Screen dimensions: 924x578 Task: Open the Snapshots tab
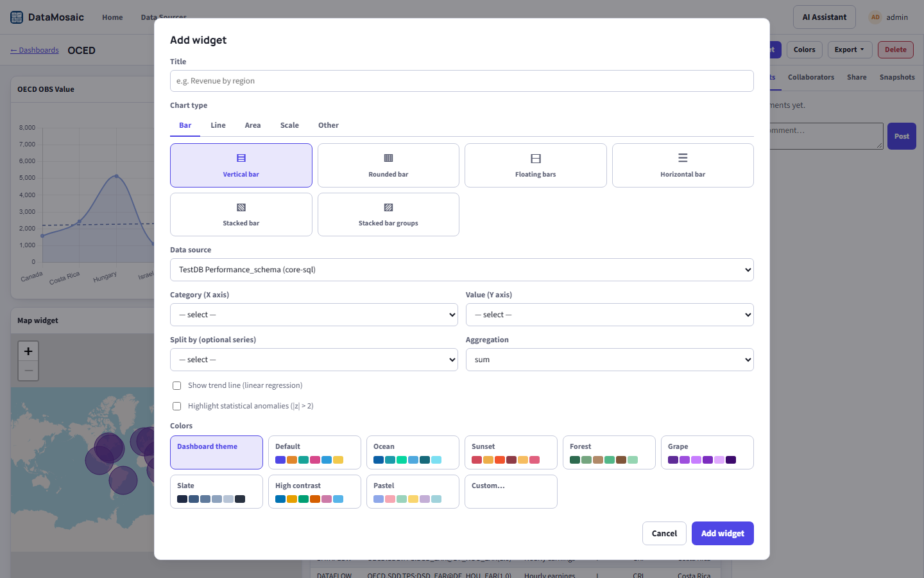point(897,77)
